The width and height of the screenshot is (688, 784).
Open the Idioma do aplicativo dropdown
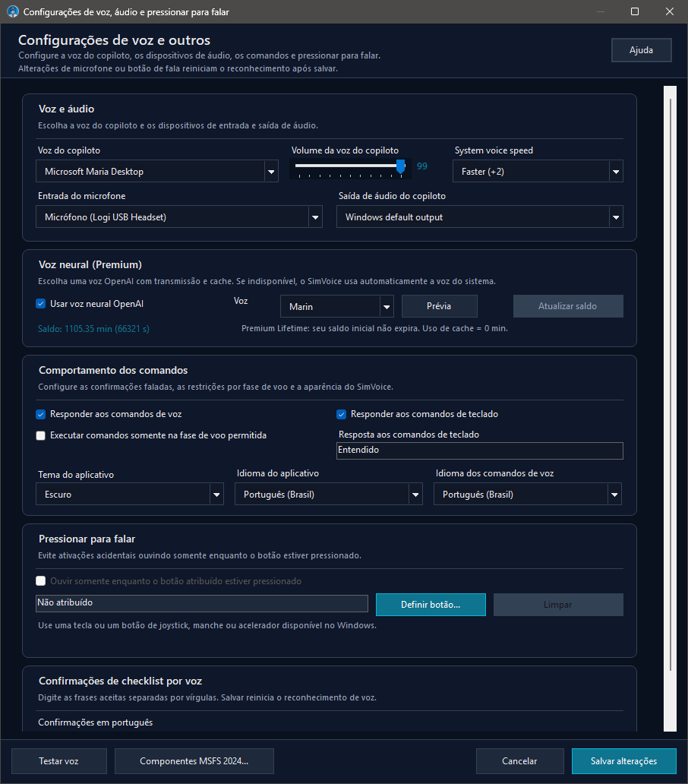329,495
